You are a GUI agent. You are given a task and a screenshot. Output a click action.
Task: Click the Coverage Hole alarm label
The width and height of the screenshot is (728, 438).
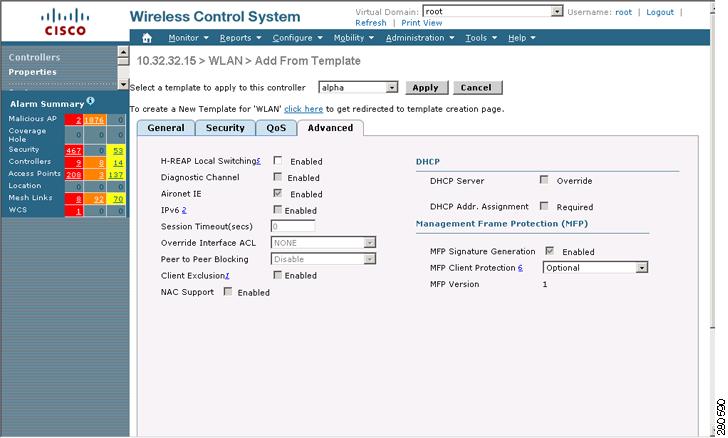27,135
